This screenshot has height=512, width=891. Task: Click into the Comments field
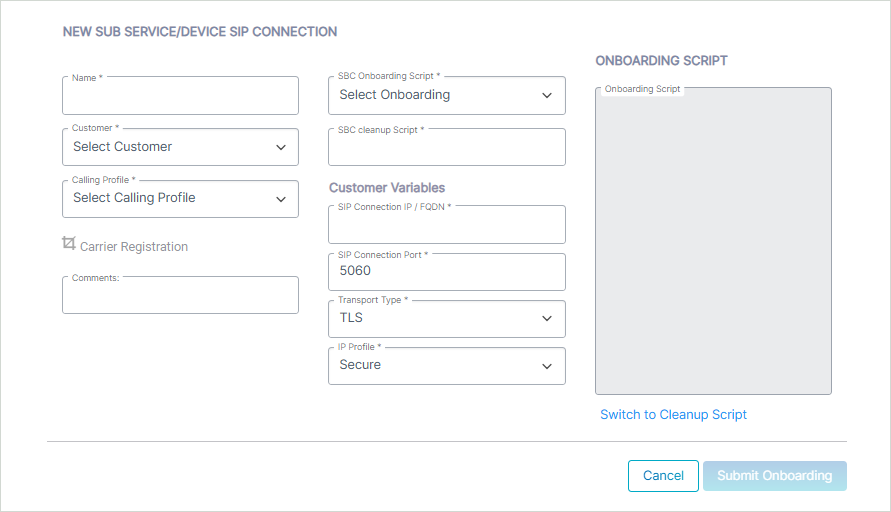click(x=180, y=295)
